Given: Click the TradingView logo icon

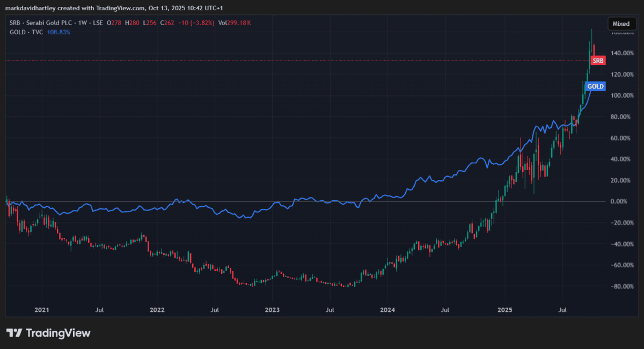Looking at the screenshot, I should pos(14,333).
